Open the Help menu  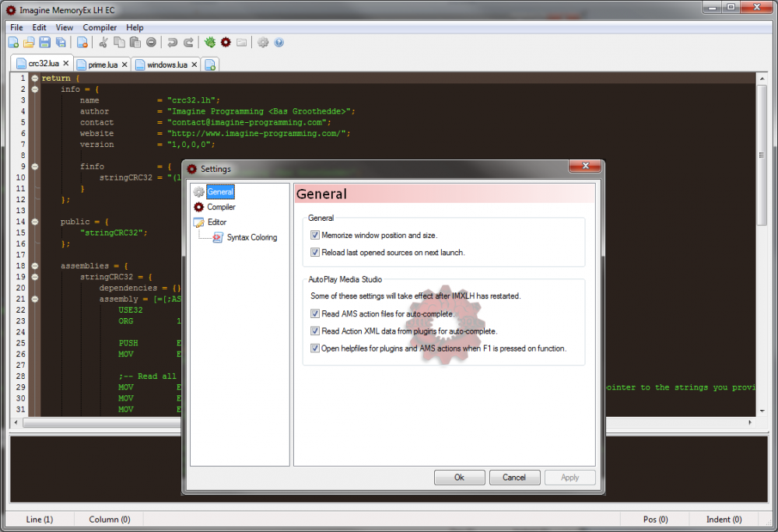[x=135, y=27]
